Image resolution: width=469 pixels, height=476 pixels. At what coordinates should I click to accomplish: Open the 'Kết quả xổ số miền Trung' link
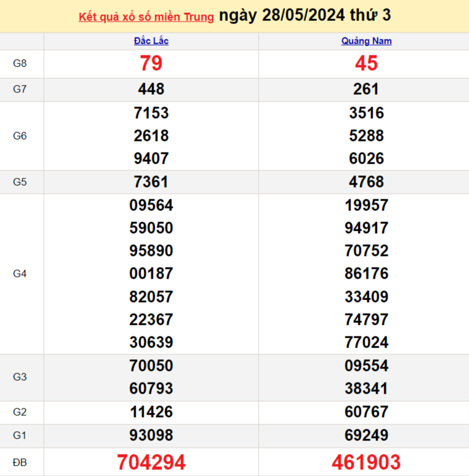click(146, 17)
